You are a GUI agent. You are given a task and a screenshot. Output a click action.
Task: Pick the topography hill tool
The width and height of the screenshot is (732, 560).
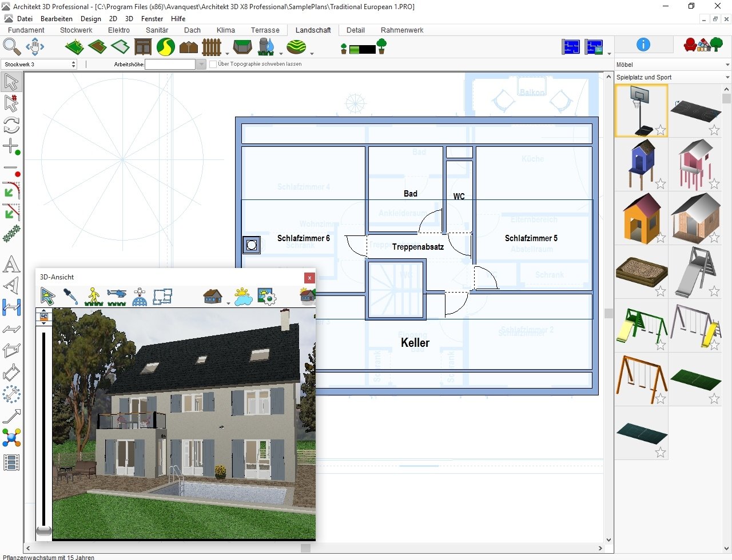tap(296, 46)
